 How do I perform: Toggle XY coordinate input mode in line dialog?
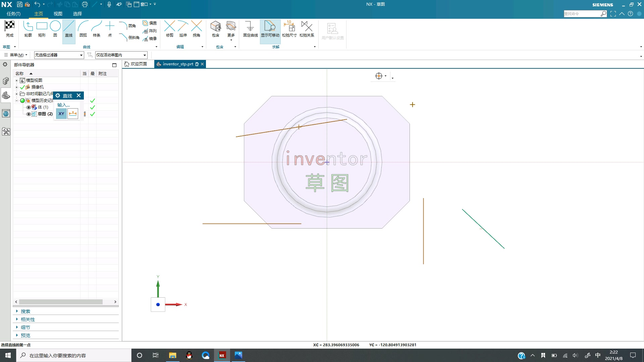pyautogui.click(x=61, y=114)
